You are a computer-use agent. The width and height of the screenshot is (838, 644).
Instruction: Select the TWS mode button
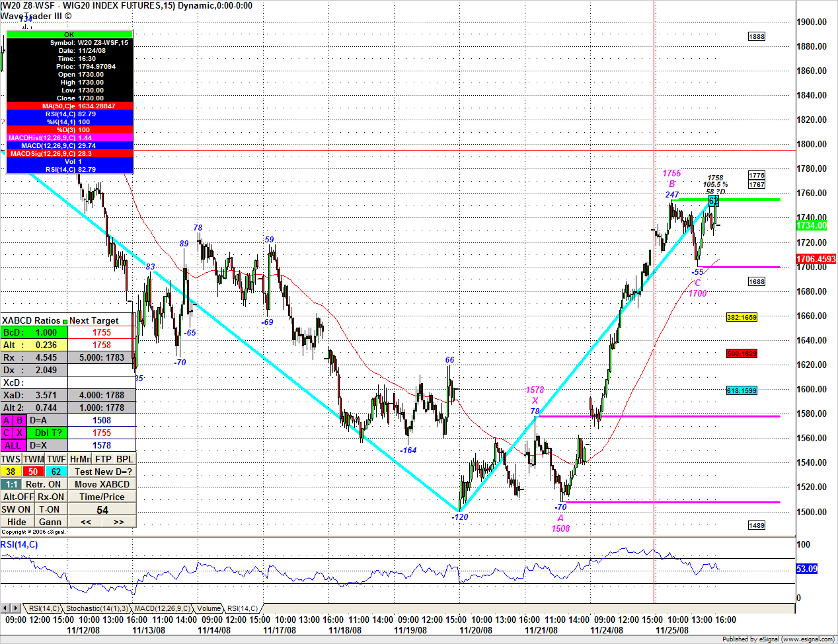[x=11, y=459]
